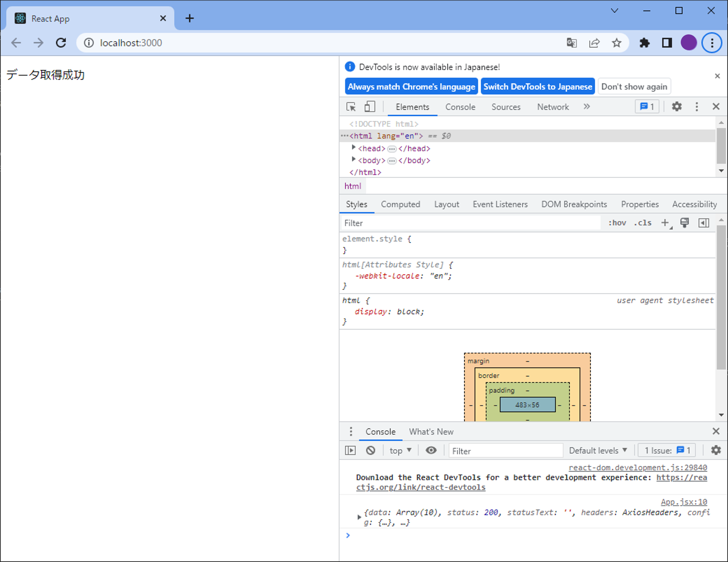Open console drawer three-dot menu
This screenshot has height=562, width=728.
351,432
